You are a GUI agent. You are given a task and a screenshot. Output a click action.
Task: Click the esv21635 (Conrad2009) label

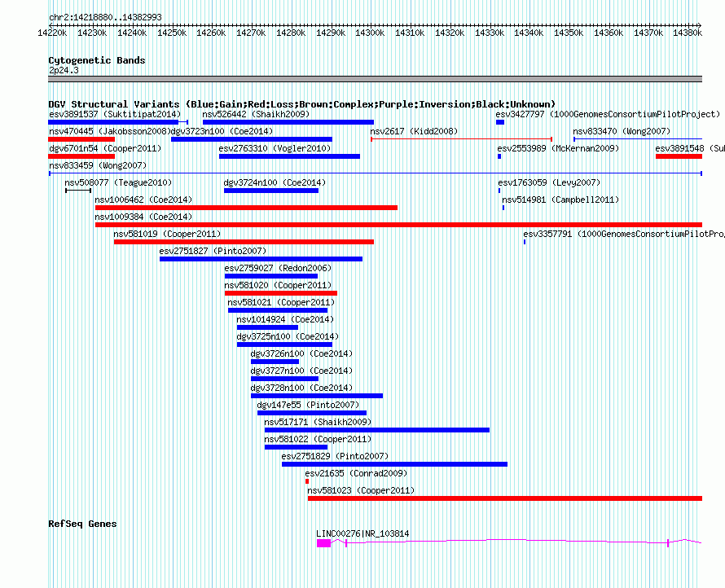[356, 473]
